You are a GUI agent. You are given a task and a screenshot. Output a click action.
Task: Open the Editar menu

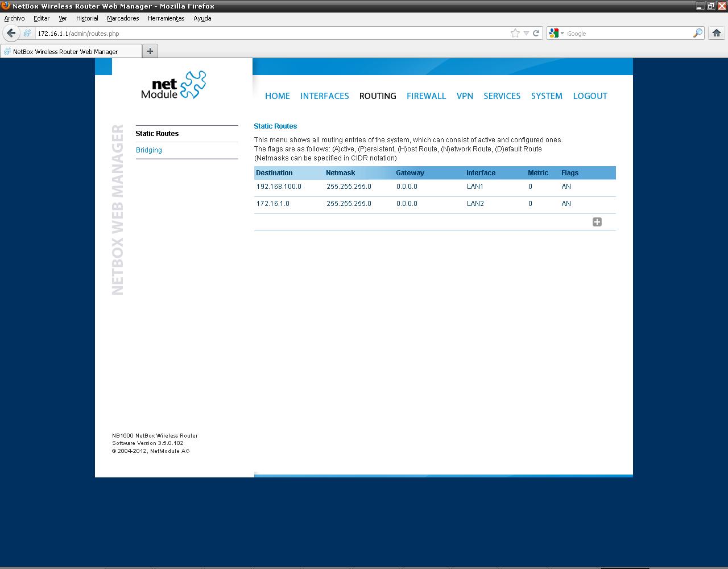point(42,18)
